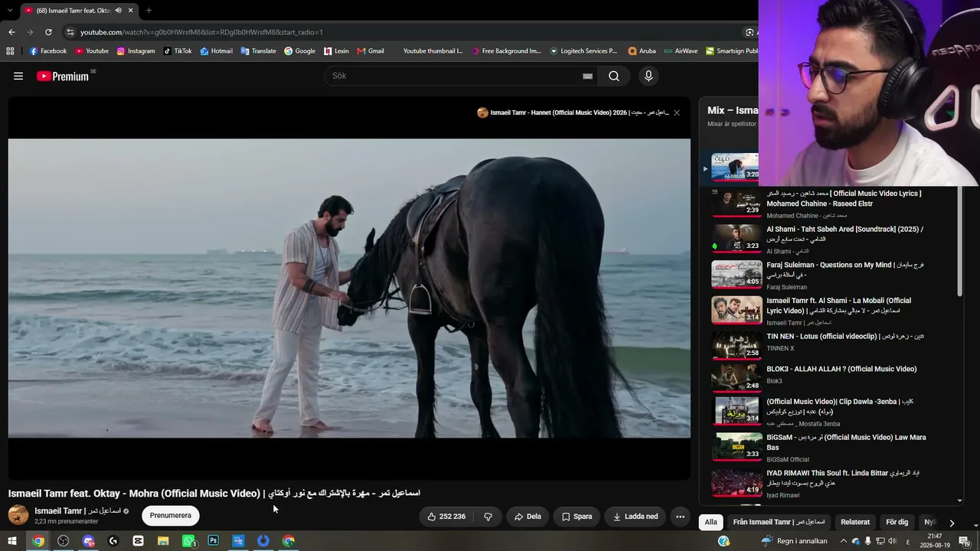Open WhatsApp from the taskbar

click(x=188, y=541)
